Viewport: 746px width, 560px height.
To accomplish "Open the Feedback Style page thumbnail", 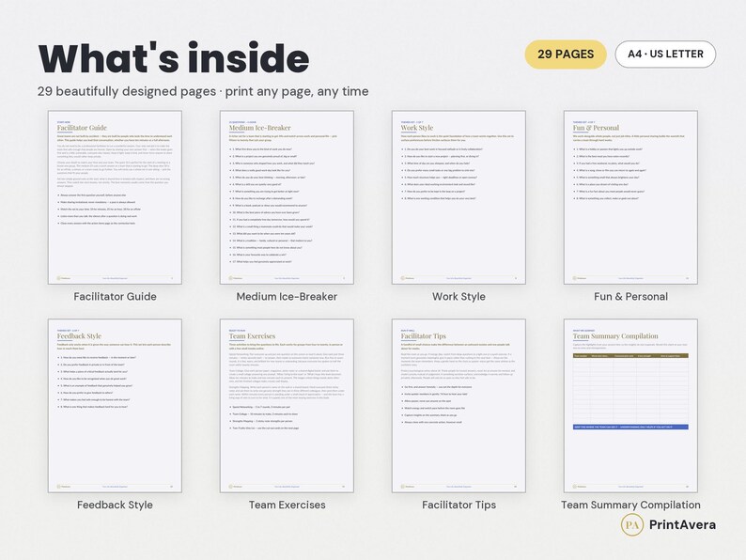I will 115,406.
